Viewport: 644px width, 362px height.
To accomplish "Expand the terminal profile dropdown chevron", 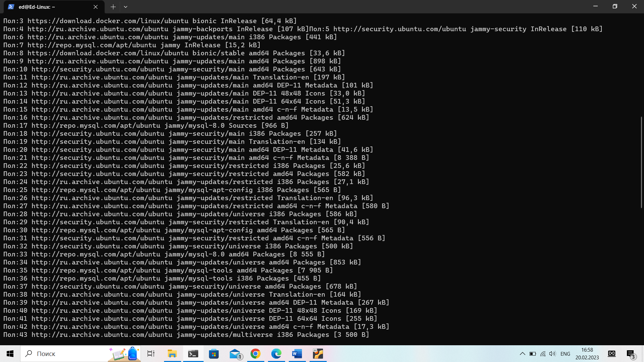I will pyautogui.click(x=125, y=7).
